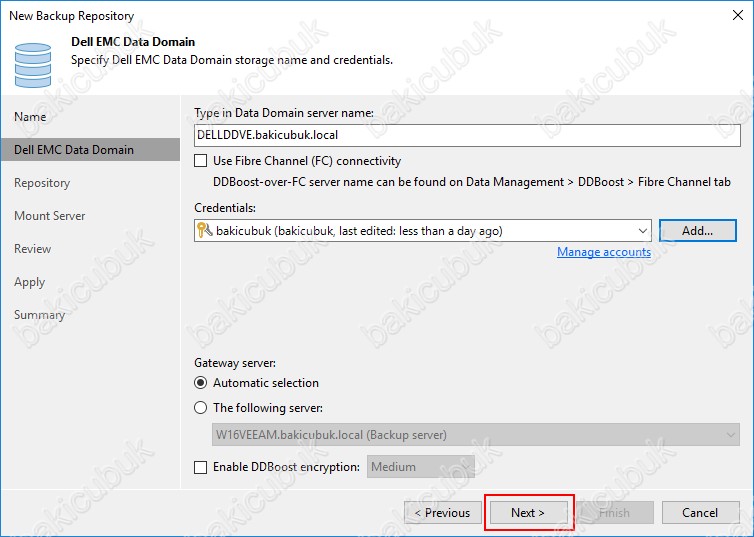Click the database repository icon in header
Image resolution: width=754 pixels, height=537 pixels.
click(33, 65)
